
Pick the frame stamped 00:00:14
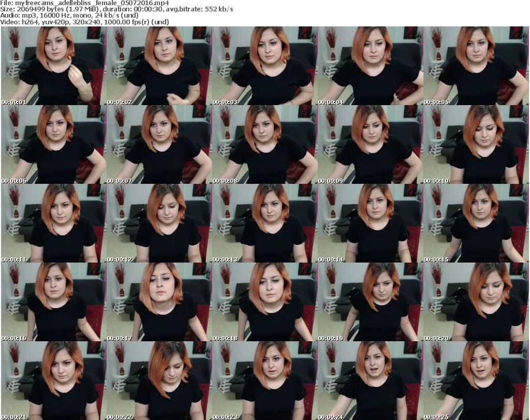click(370, 223)
